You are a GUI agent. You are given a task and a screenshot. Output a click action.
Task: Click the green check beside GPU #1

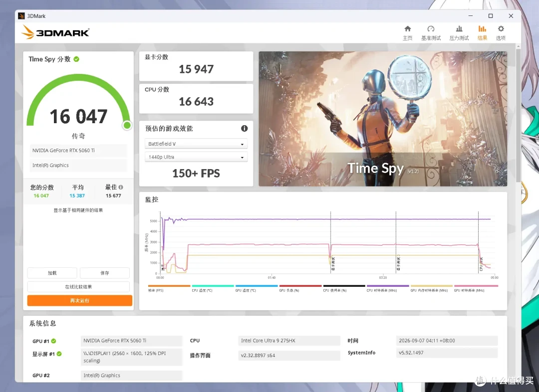pos(53,341)
